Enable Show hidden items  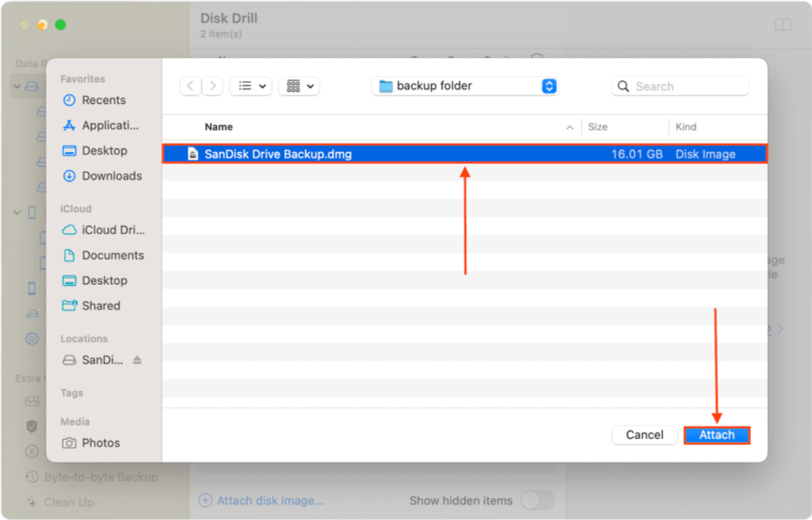pyautogui.click(x=538, y=500)
